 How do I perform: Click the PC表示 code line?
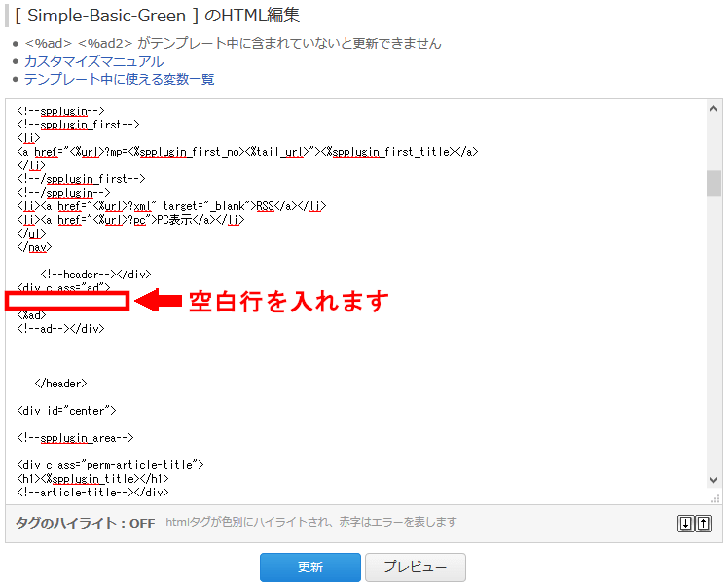(130, 220)
